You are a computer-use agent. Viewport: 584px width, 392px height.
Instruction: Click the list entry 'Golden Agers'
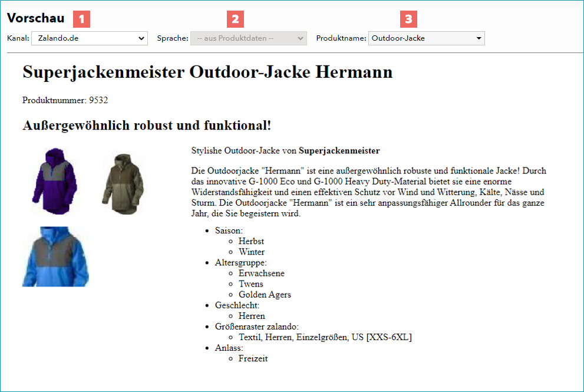pyautogui.click(x=265, y=295)
